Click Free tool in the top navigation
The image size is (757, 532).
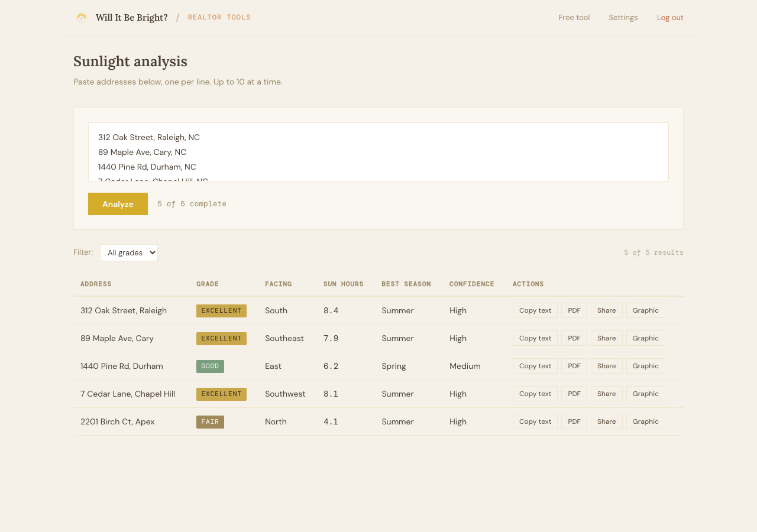[x=574, y=17]
